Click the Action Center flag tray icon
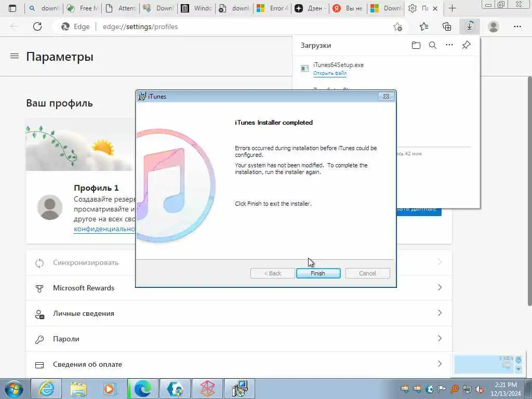The height and width of the screenshot is (399, 532). point(442,389)
